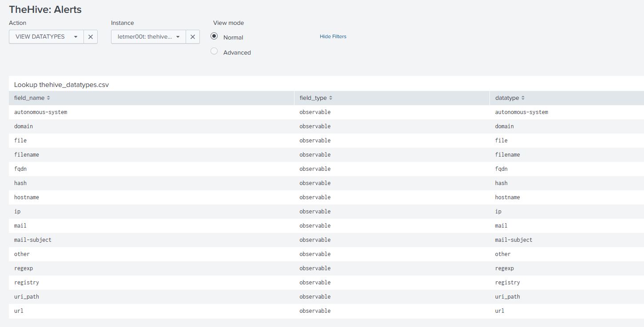Click observable in the url row
Viewport: 644px width, 327px height.
(315, 311)
